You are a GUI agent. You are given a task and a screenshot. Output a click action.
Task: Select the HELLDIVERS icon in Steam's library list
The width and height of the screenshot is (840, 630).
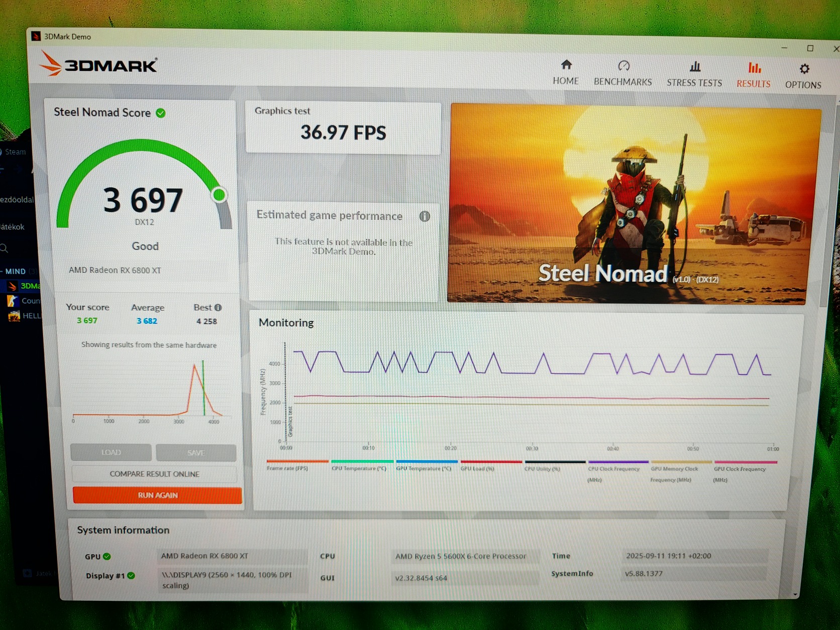(x=14, y=316)
